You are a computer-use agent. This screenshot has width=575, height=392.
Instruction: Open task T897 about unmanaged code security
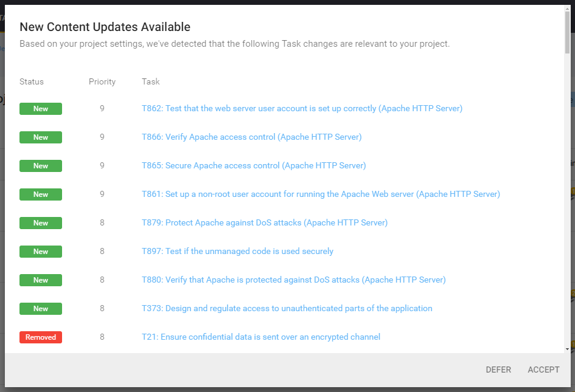237,251
